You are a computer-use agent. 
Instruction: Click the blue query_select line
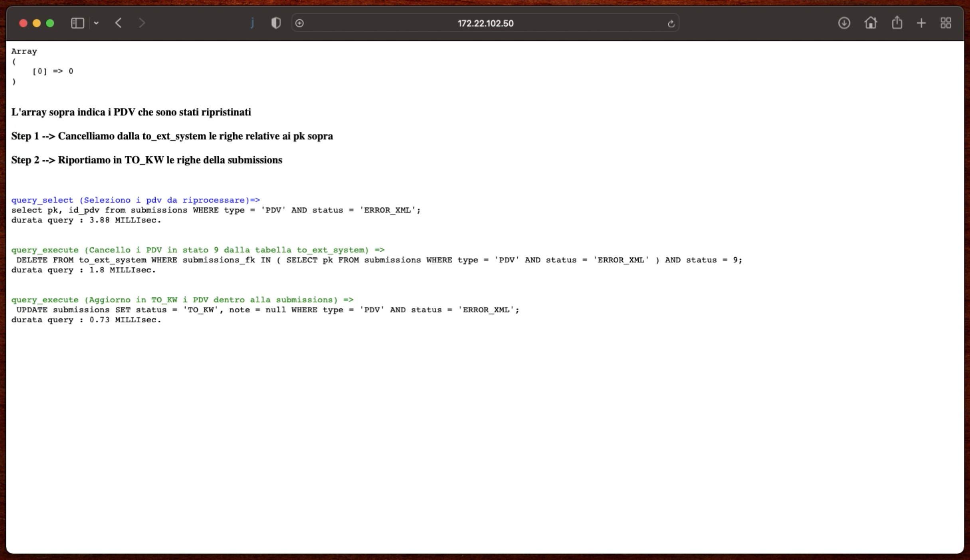(x=135, y=200)
